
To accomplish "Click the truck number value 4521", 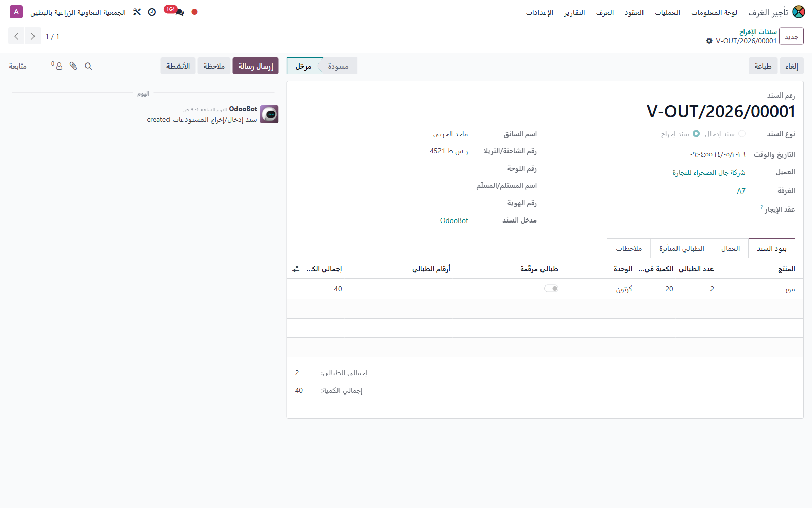I will (x=449, y=151).
